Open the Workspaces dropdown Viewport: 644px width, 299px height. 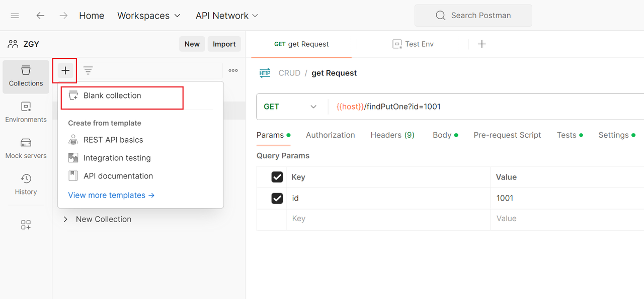click(149, 16)
